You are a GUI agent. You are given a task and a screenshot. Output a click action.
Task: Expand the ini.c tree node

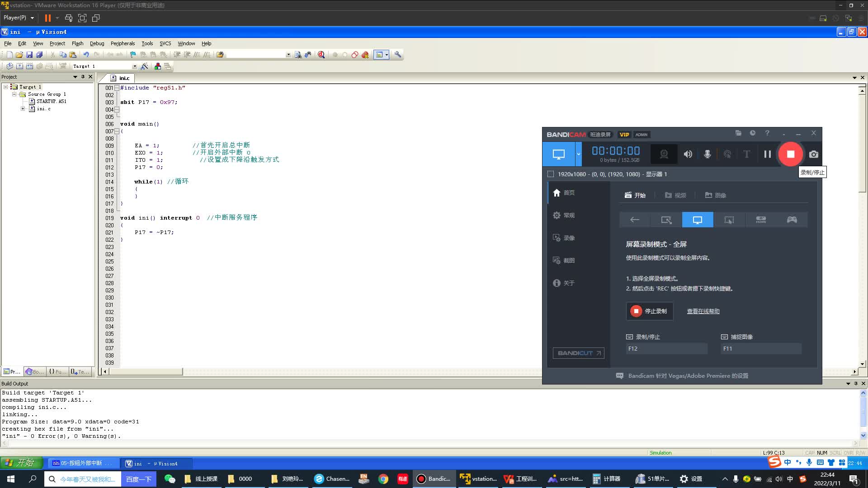[x=23, y=108]
